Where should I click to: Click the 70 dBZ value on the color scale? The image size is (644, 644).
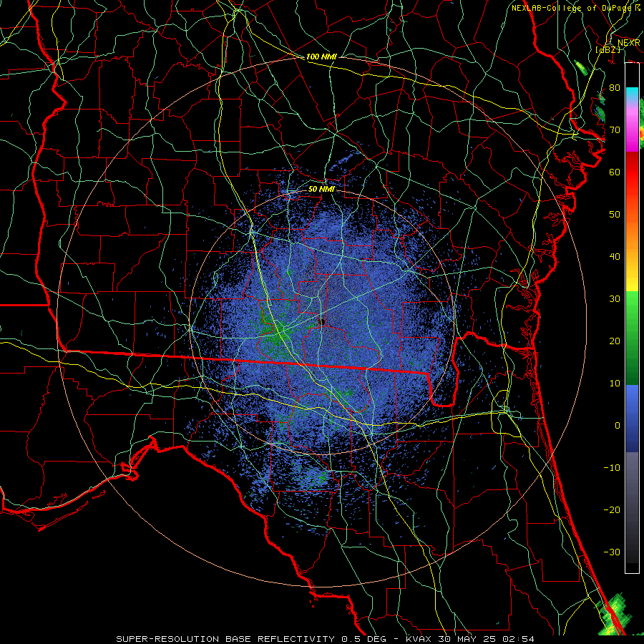click(615, 130)
